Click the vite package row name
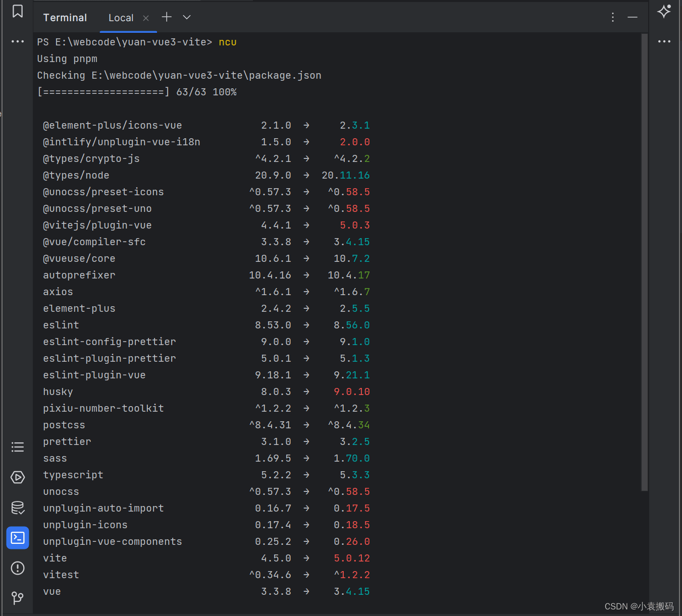 (x=55, y=558)
